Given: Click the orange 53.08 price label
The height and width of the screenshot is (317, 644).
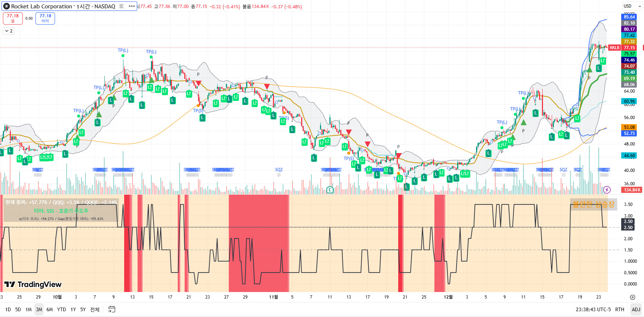Looking at the screenshot, I should (x=630, y=127).
